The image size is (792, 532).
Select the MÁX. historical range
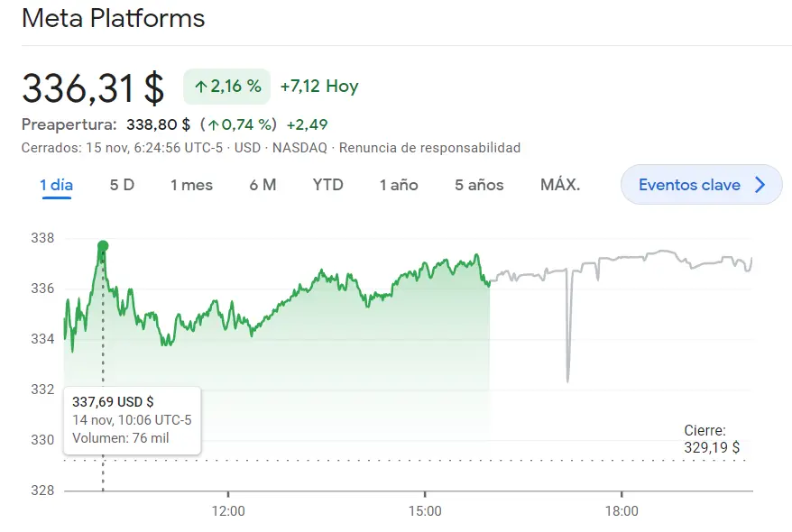560,184
